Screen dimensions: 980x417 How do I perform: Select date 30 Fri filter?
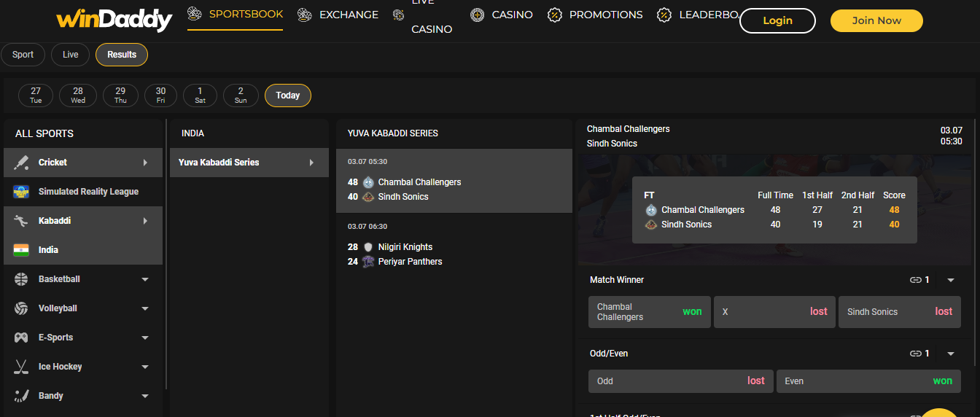click(160, 96)
